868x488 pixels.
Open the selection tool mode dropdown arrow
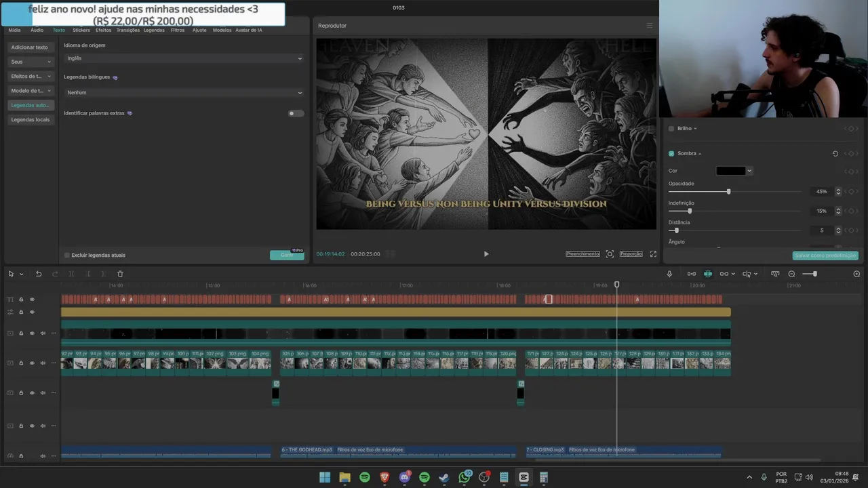(22, 274)
